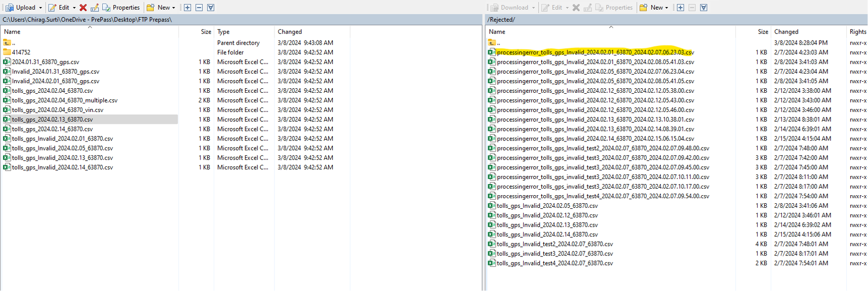Click the Rename icon in local toolbar
The width and height of the screenshot is (868, 291).
(95, 8)
